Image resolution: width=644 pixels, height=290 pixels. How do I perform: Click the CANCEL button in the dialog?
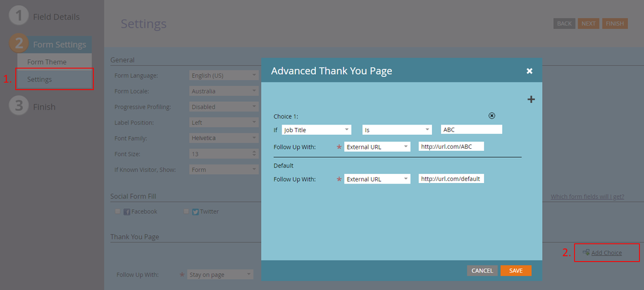click(482, 271)
